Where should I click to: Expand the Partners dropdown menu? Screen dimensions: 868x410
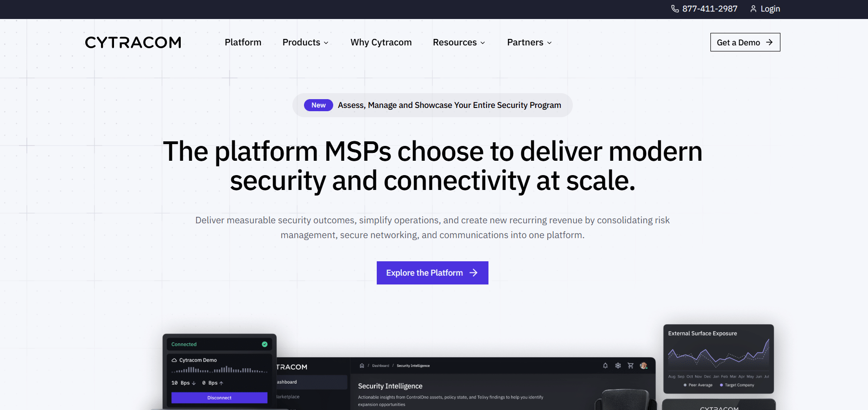[x=529, y=42]
